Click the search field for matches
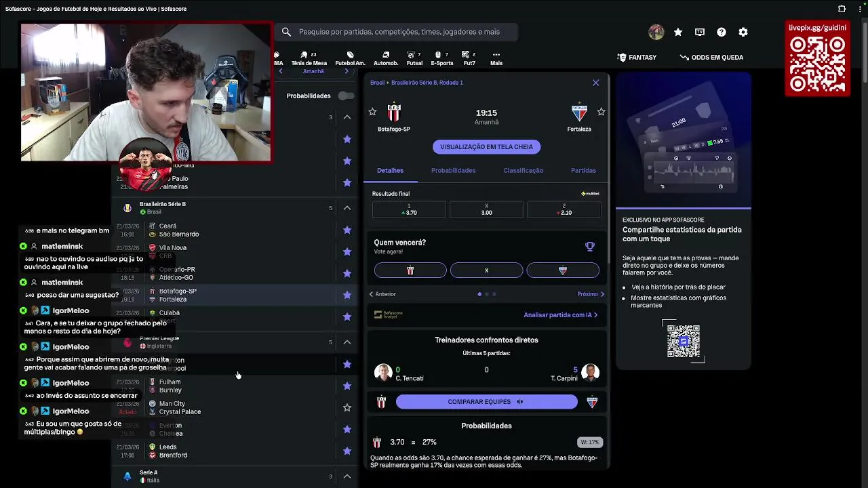Screen dimensions: 868x488 [x=396, y=32]
